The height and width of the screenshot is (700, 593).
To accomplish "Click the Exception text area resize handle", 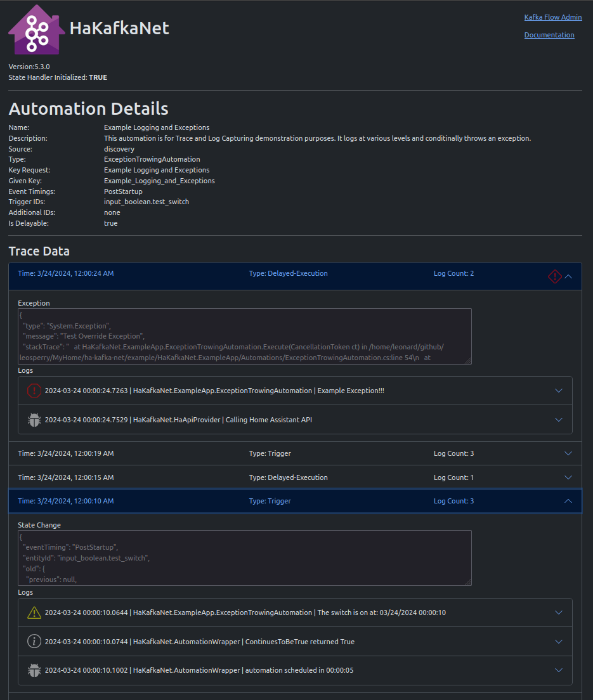I will [x=468, y=361].
